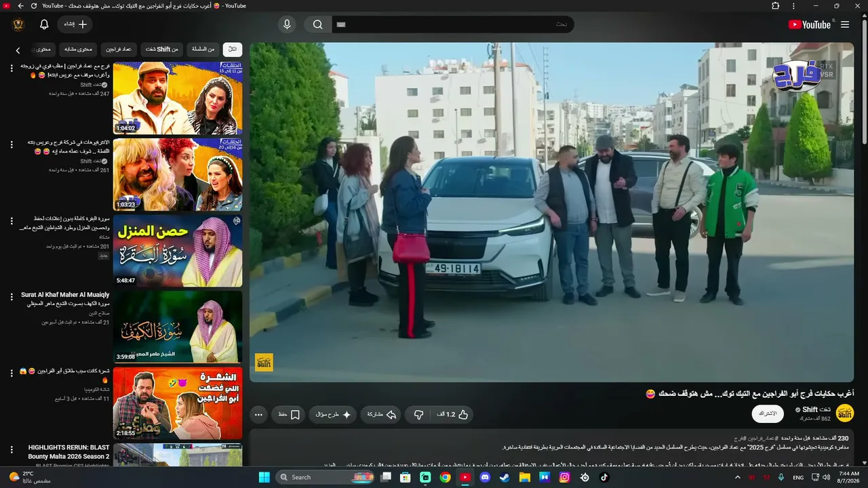The image size is (868, 488).
Task: Click the 862 ألف مشترك subscriber count
Action: (x=816, y=419)
